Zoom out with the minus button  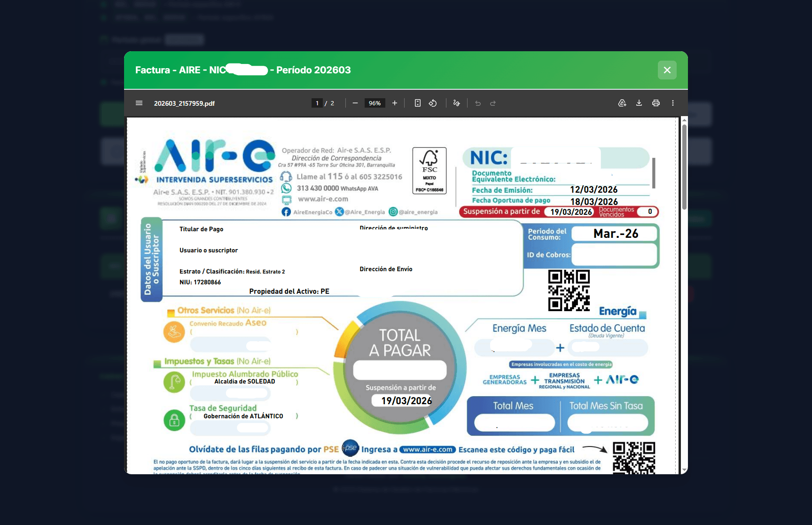355,103
